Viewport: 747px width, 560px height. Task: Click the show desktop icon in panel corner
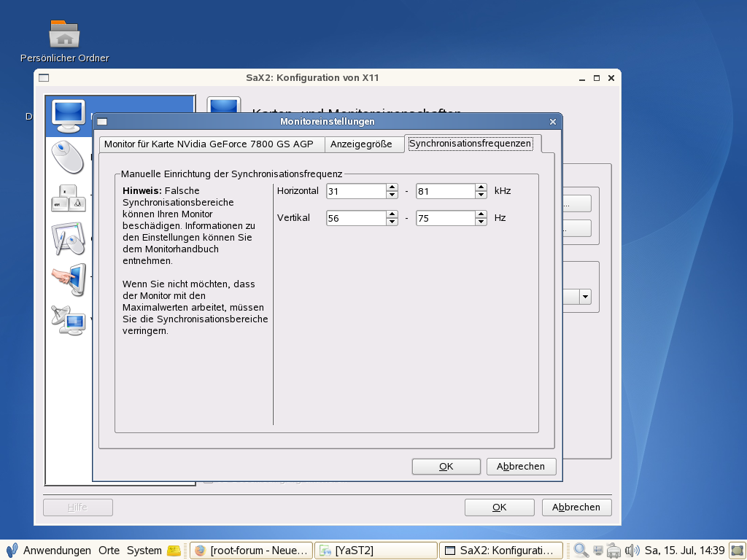point(737,551)
